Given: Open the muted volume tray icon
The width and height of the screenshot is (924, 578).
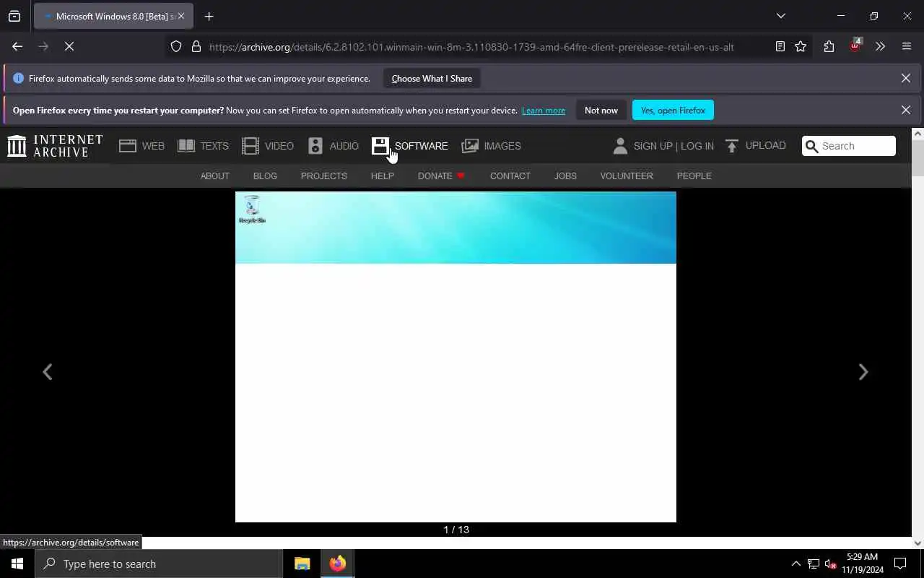Looking at the screenshot, I should click(x=830, y=564).
